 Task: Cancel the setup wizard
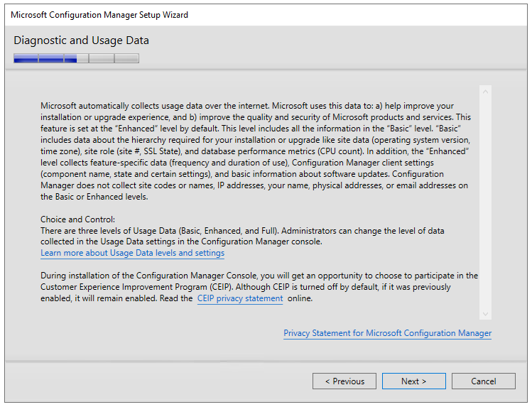[484, 381]
